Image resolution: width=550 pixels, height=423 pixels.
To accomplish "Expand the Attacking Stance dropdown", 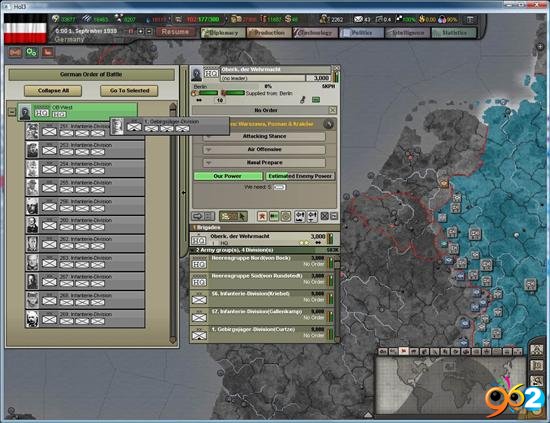I will click(264, 136).
